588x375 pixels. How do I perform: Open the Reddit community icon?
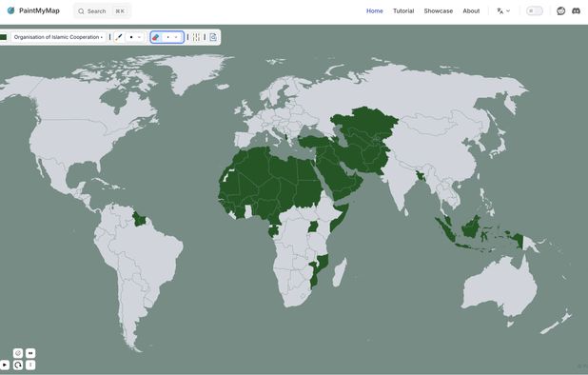(560, 10)
